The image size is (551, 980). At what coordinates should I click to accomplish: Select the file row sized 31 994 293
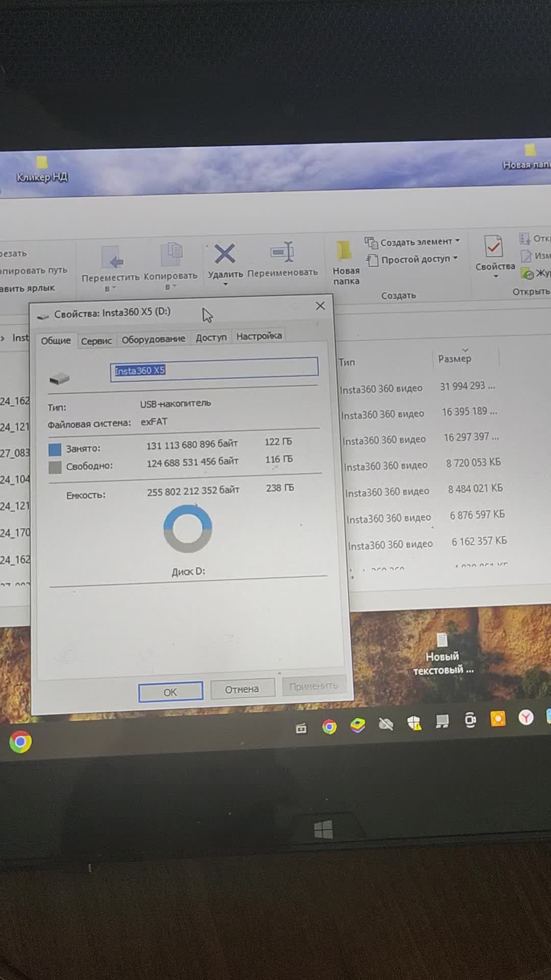[x=418, y=387]
